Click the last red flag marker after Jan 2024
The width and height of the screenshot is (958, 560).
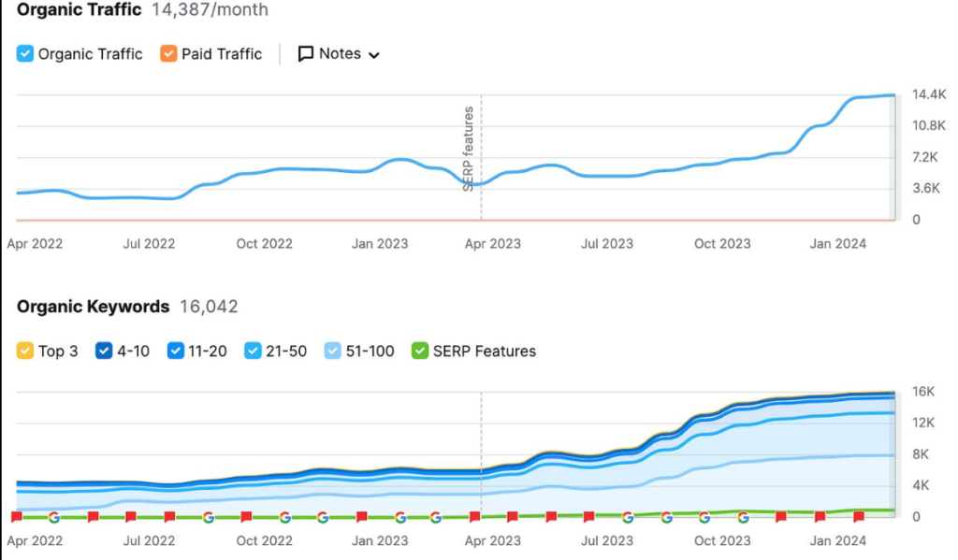click(x=859, y=517)
